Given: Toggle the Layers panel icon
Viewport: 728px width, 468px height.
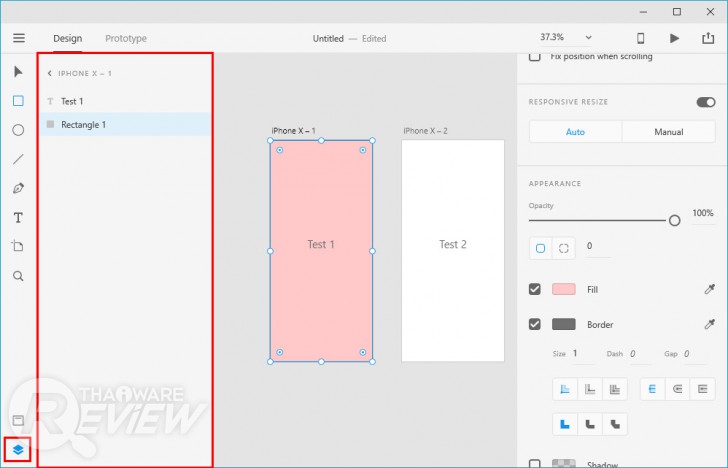Looking at the screenshot, I should (18, 449).
